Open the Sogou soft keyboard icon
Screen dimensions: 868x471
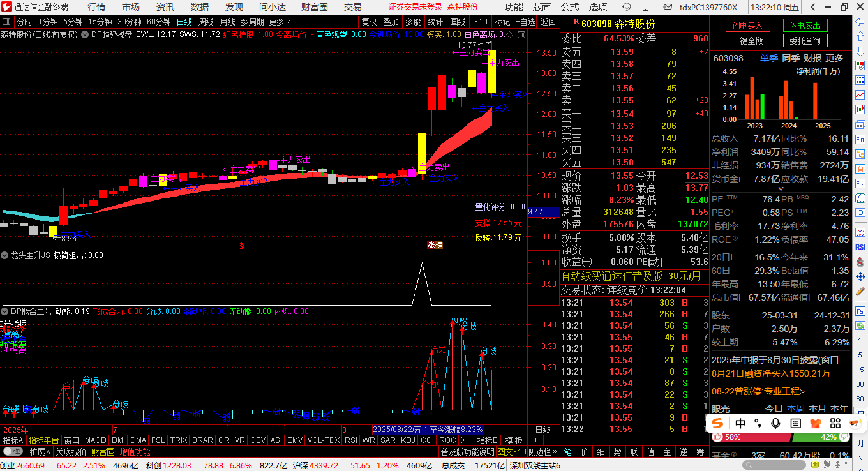(796, 423)
